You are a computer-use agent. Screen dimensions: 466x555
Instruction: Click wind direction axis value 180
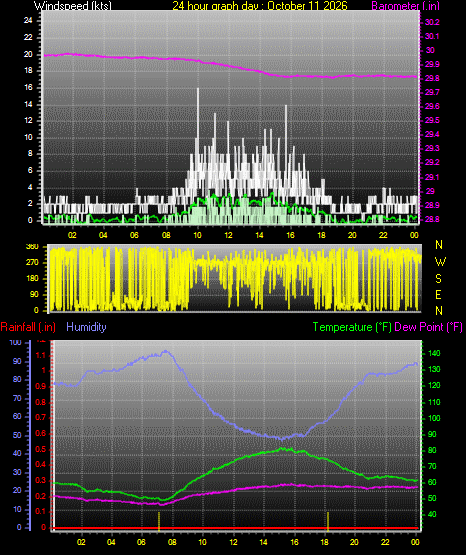[32, 279]
